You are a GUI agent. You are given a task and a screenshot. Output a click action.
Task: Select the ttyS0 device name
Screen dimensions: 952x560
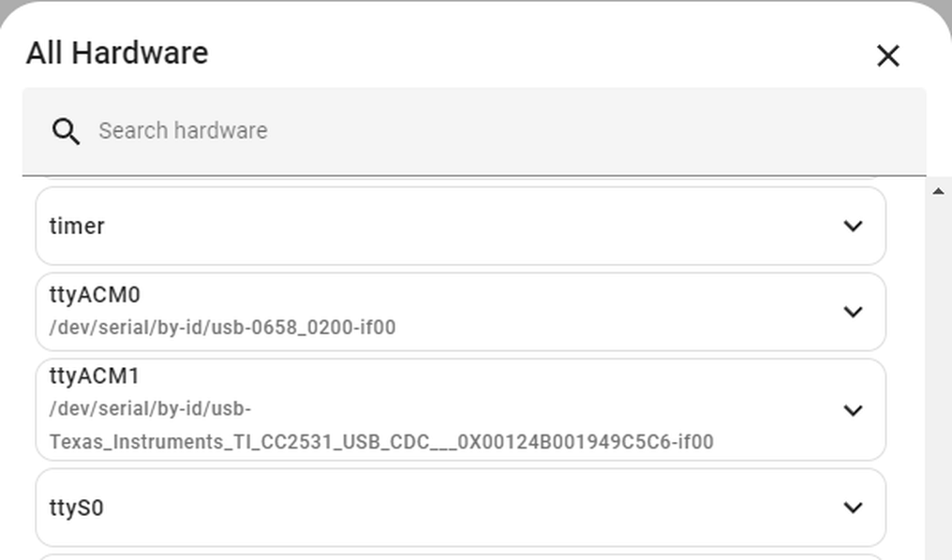click(76, 508)
